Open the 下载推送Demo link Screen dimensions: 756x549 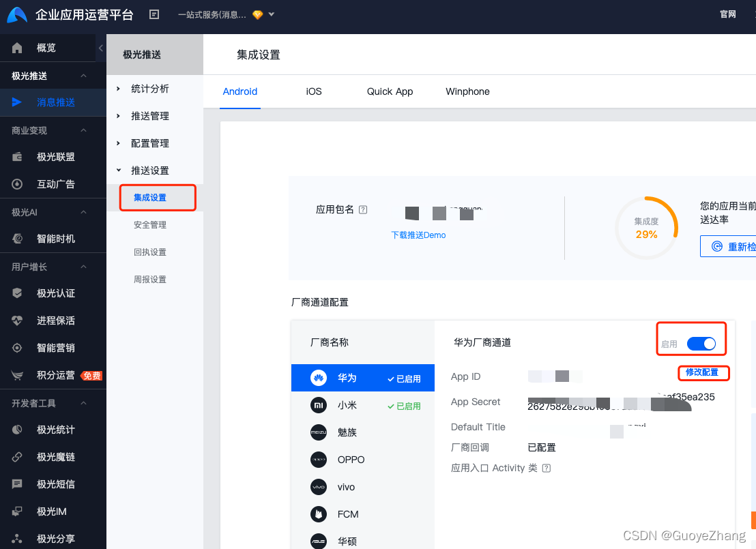tap(418, 235)
